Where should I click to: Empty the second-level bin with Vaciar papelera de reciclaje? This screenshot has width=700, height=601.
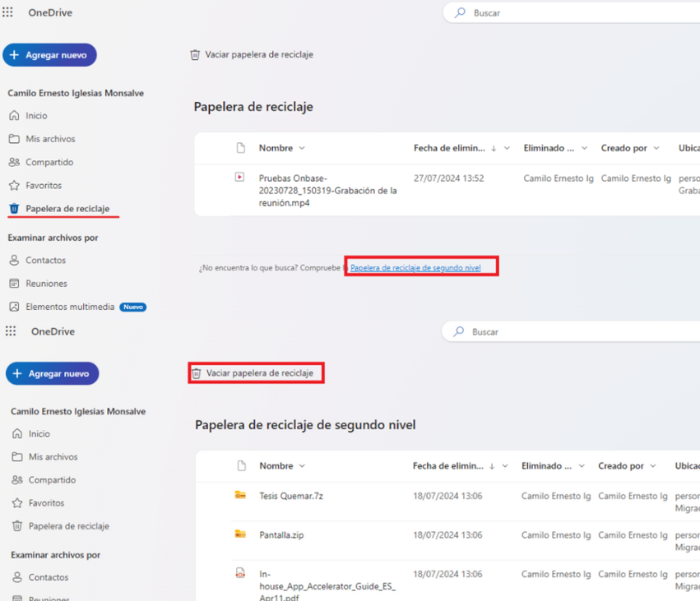pyautogui.click(x=253, y=373)
